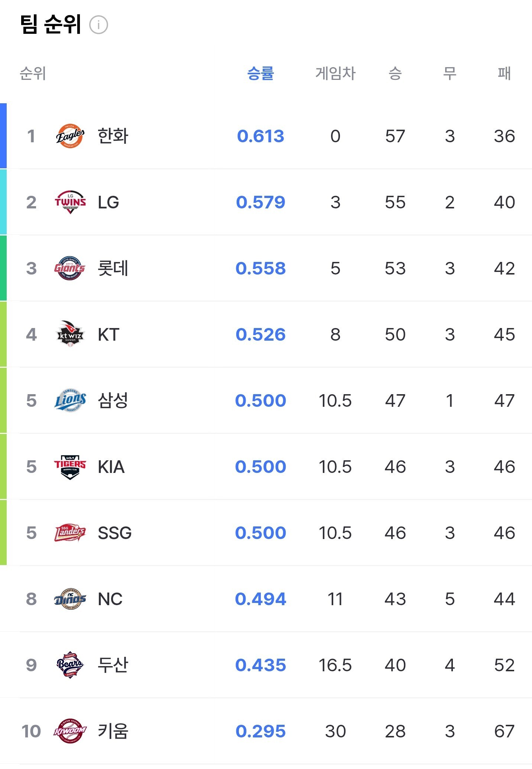
Task: Tap the Samsung Lions logo
Action: tap(70, 400)
